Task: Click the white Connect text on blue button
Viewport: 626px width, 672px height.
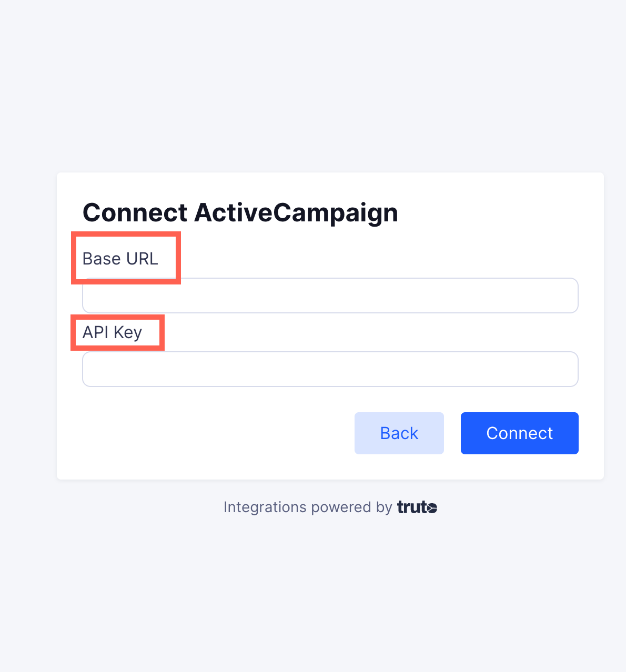Action: point(520,433)
